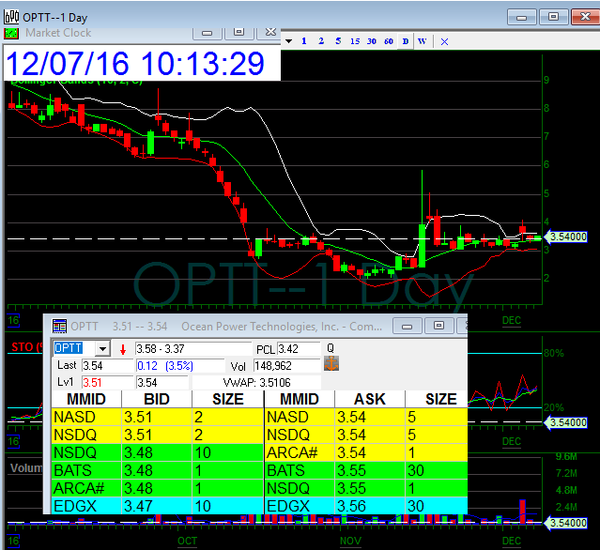Click the red down-arrow tick indicator

123,349
